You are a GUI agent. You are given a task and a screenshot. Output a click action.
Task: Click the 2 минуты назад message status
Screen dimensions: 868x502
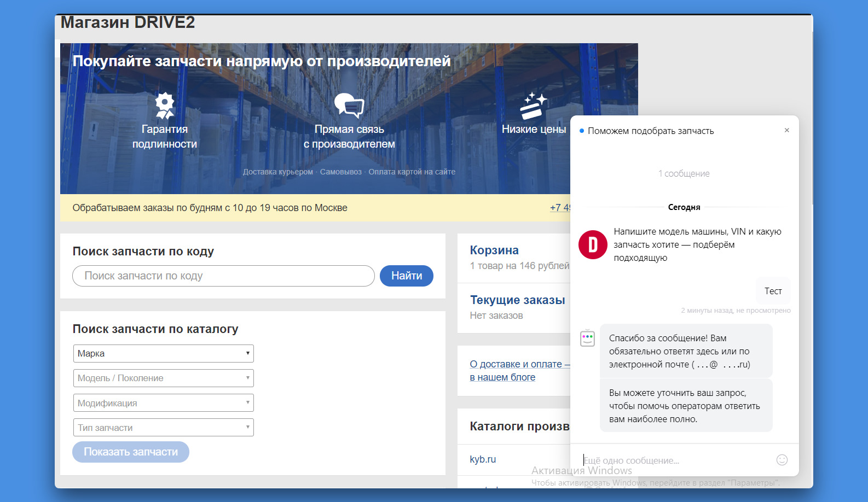tap(736, 311)
